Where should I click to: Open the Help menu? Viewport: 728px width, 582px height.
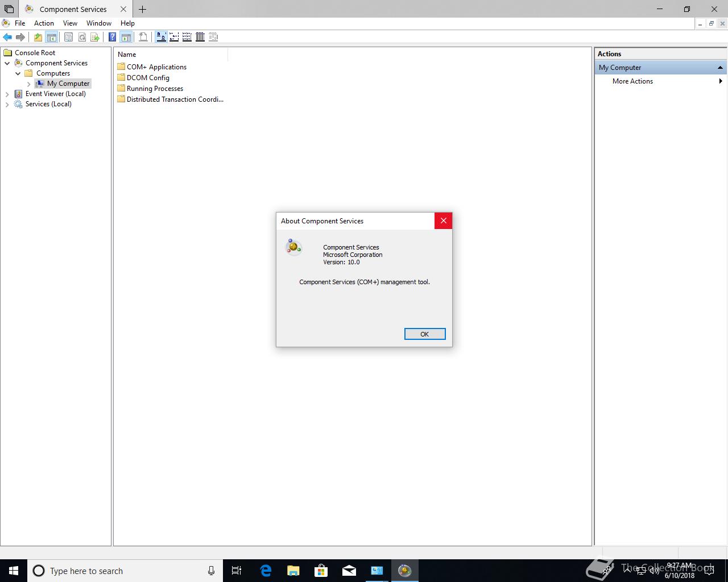click(x=127, y=23)
